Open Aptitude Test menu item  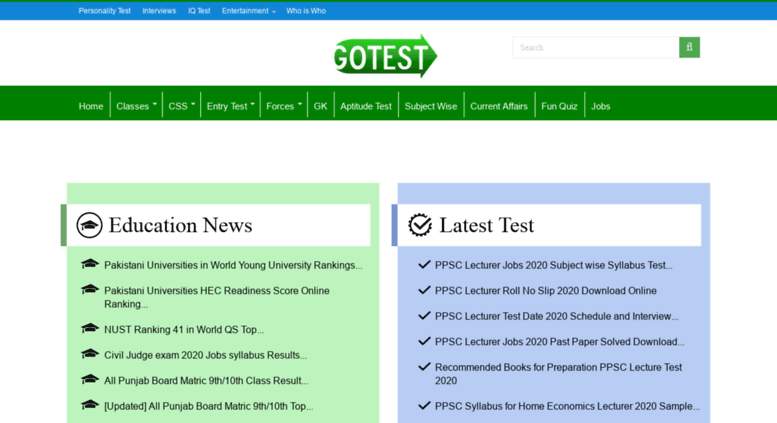[x=366, y=106]
